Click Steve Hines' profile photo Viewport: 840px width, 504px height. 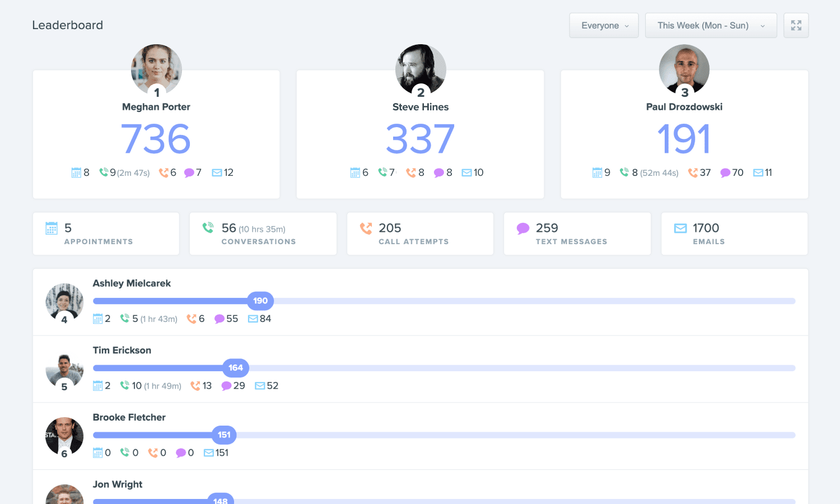pos(421,69)
